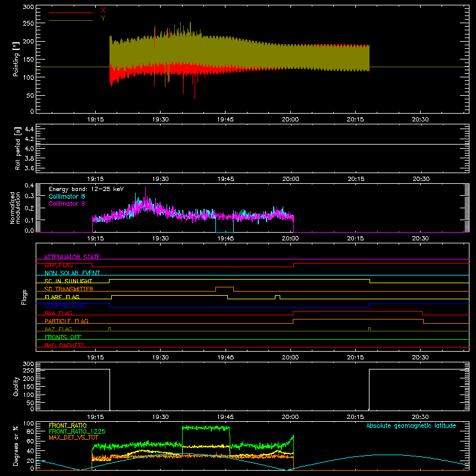
Task: Click the PARTICLE_FLAG label
Action: pyautogui.click(x=67, y=321)
